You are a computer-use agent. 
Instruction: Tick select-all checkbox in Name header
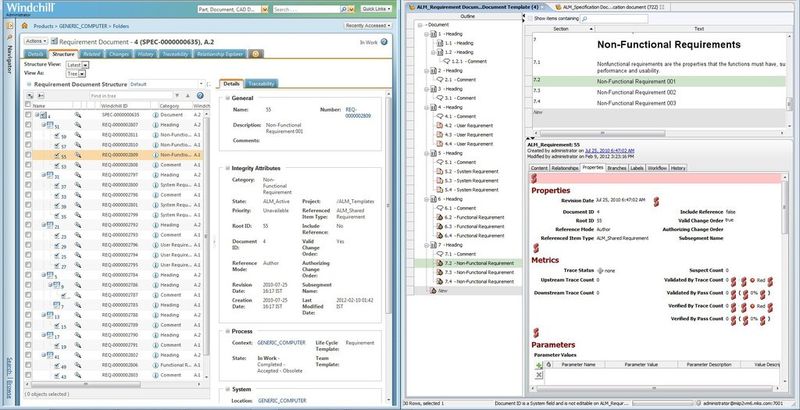click(28, 105)
